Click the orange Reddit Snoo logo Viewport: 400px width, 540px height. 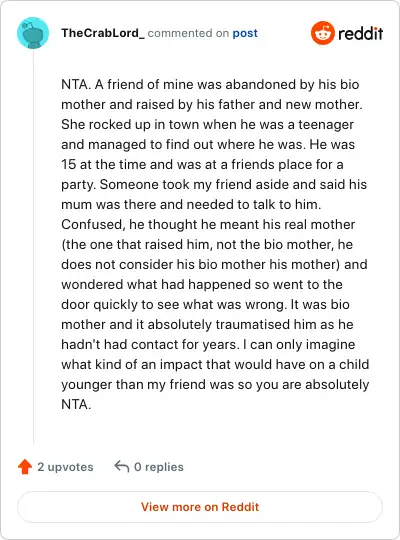pos(323,33)
